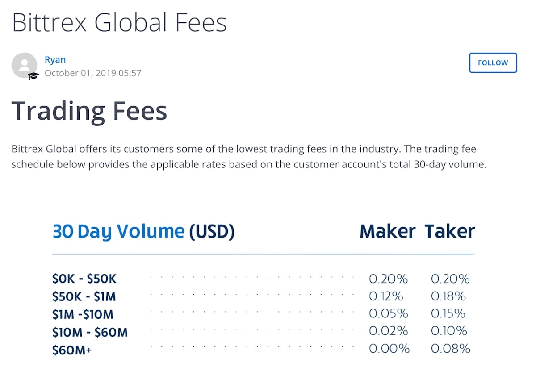Click the $10M - $60M volume tier
The width and height of the screenshot is (536, 392).
point(90,332)
